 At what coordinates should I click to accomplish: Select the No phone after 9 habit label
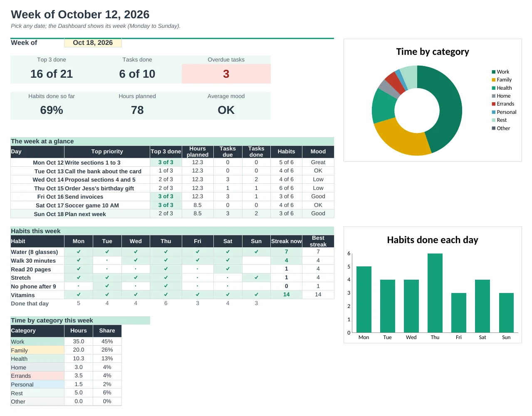point(37,286)
